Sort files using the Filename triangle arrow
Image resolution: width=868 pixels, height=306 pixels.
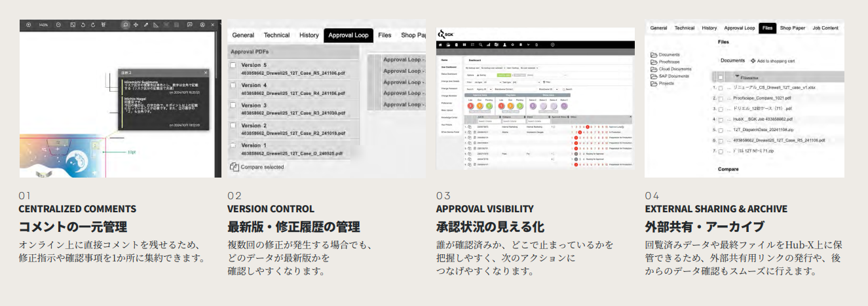737,76
